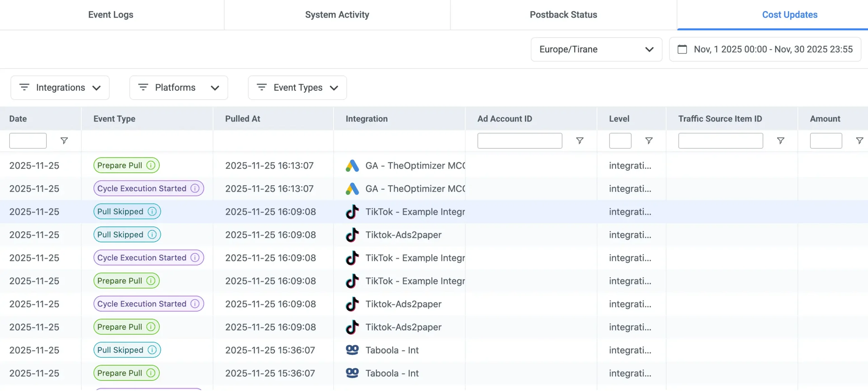Expand the Event Types filter dropdown
This screenshot has height=391, width=868.
coord(297,88)
